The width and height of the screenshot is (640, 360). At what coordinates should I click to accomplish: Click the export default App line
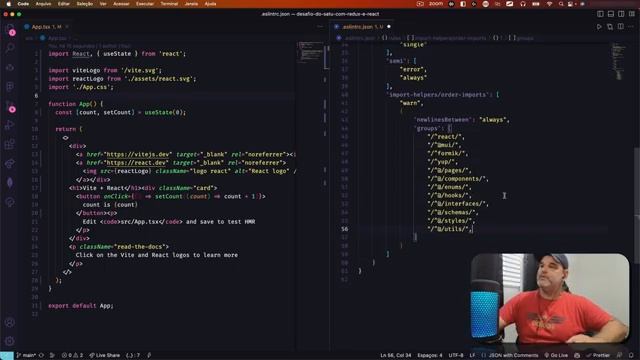pyautogui.click(x=81, y=305)
